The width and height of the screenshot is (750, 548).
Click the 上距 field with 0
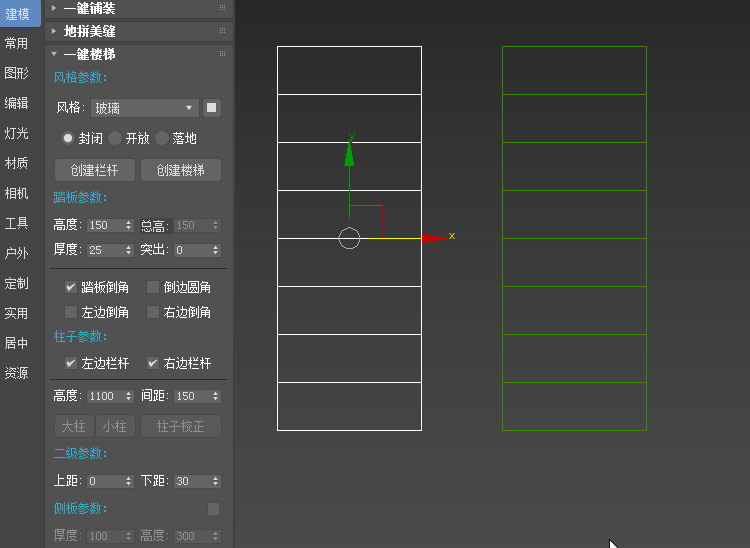coord(105,481)
